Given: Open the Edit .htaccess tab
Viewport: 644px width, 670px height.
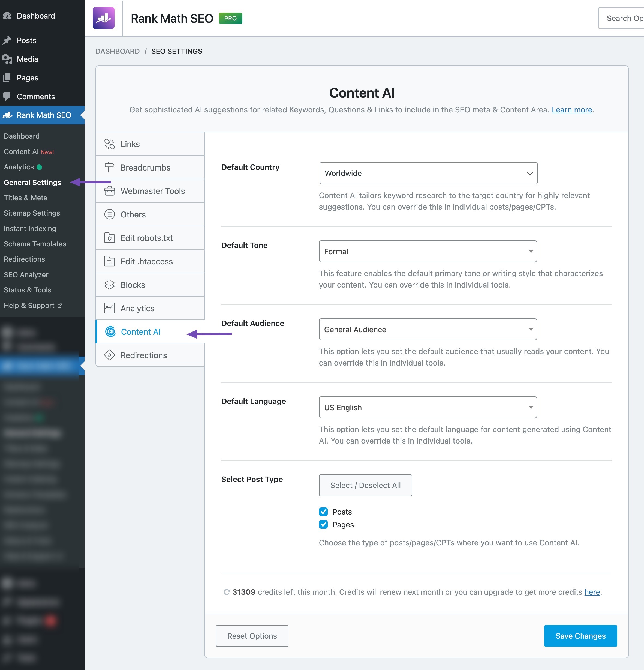Looking at the screenshot, I should pyautogui.click(x=150, y=261).
